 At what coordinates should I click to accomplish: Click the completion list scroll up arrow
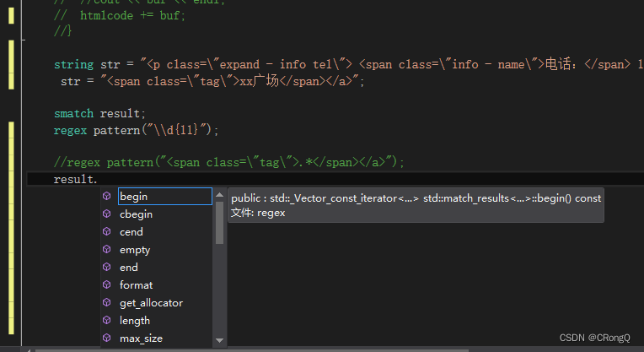(x=219, y=195)
